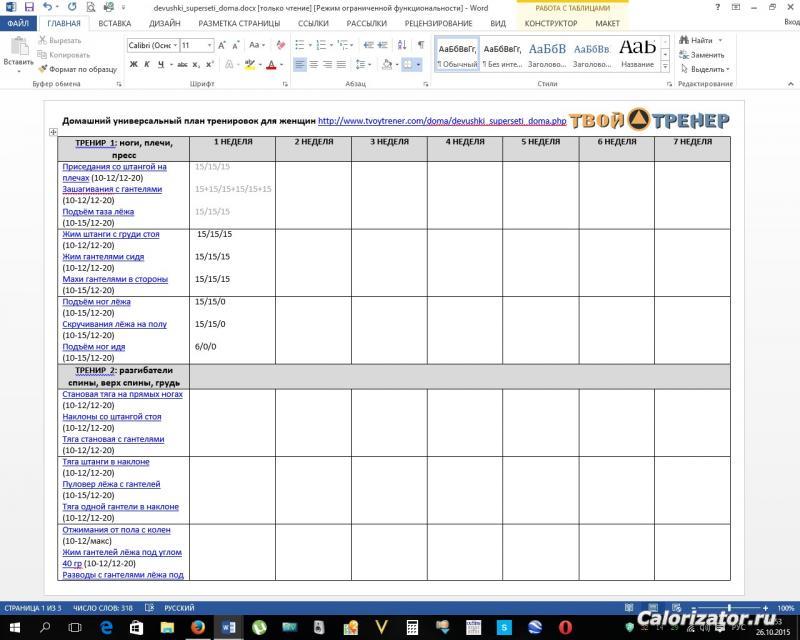Apply bulleted list formatting
The image size is (800, 640).
[x=300, y=45]
